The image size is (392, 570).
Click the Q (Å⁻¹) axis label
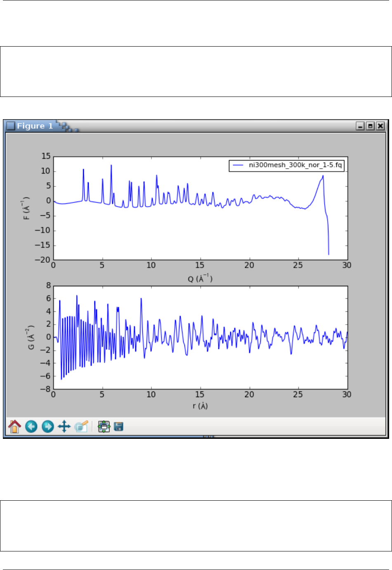tap(200, 278)
